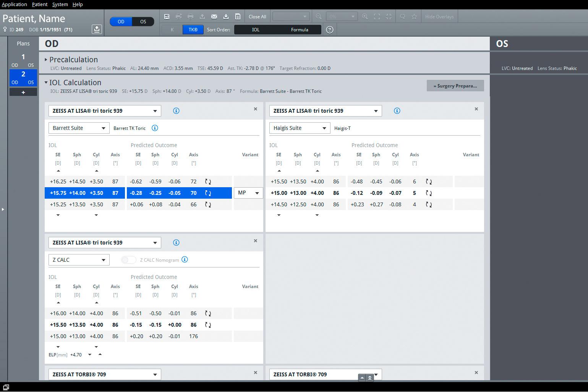Viewport: 588px width, 392px height.
Task: Click the second printer icon in toolbar
Action: pos(190,16)
